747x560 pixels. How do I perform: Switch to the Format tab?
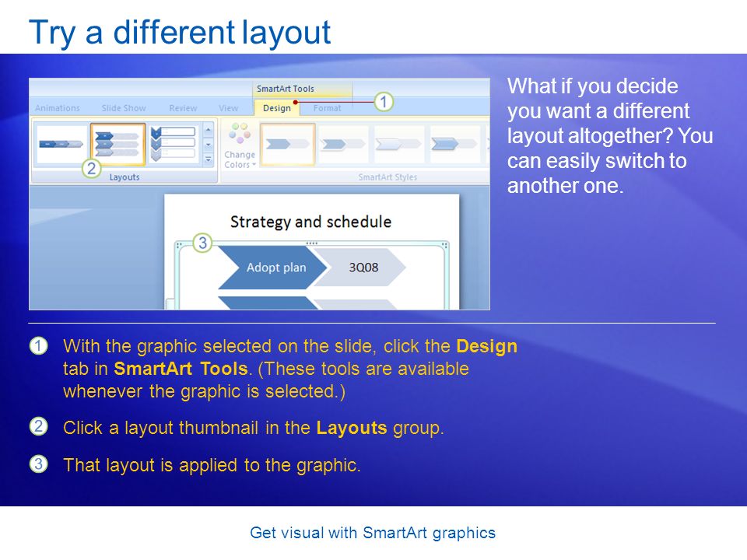328,108
